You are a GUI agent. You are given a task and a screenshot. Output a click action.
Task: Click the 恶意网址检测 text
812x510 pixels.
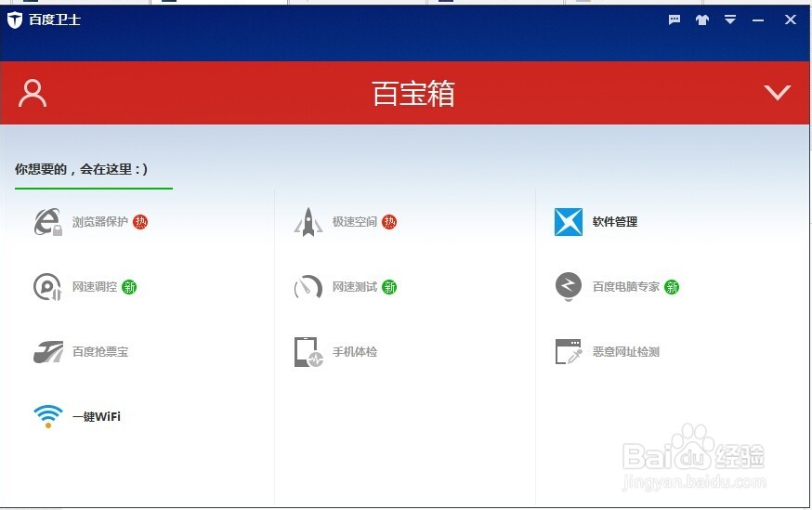(x=625, y=352)
